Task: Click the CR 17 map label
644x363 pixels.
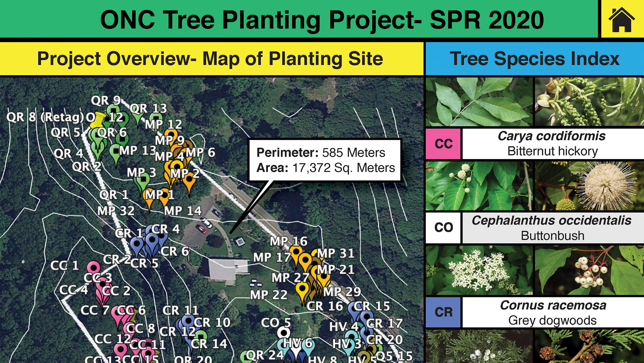Action: pos(384,323)
